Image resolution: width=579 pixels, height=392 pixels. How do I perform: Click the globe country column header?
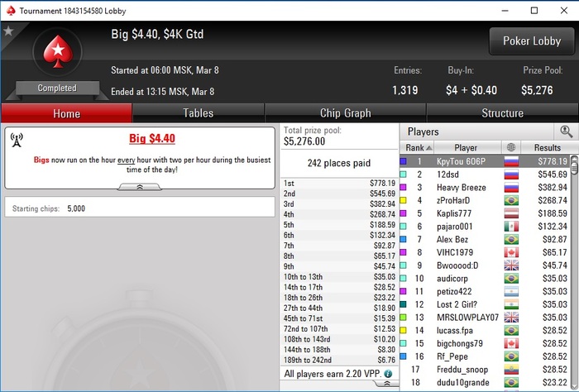tap(511, 147)
